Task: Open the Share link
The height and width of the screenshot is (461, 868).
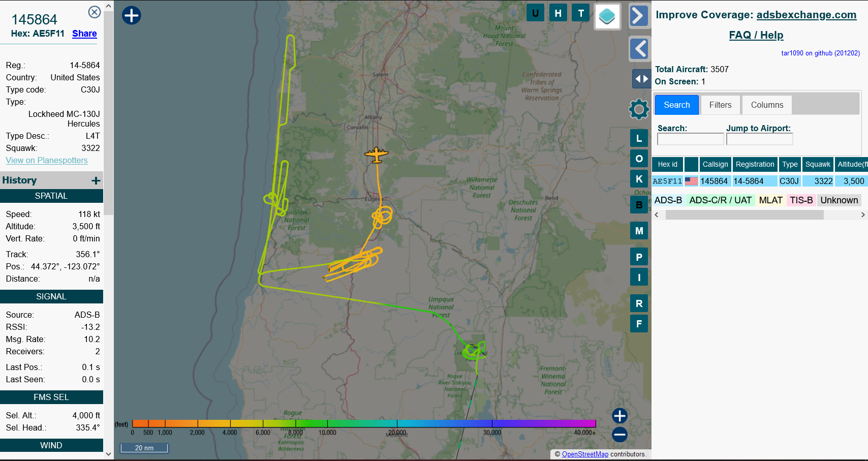Action: (84, 34)
